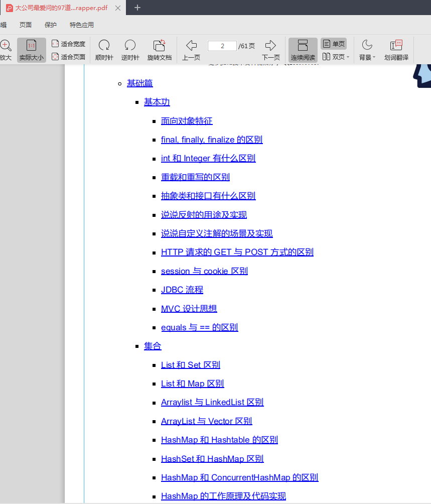Open equals 与 == 的区别 link
The image size is (431, 504).
pos(199,327)
